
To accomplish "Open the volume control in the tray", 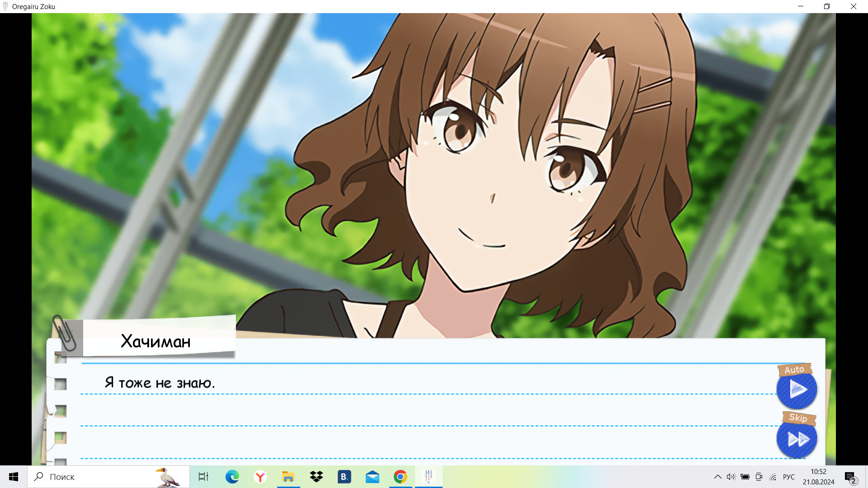I will (x=731, y=477).
